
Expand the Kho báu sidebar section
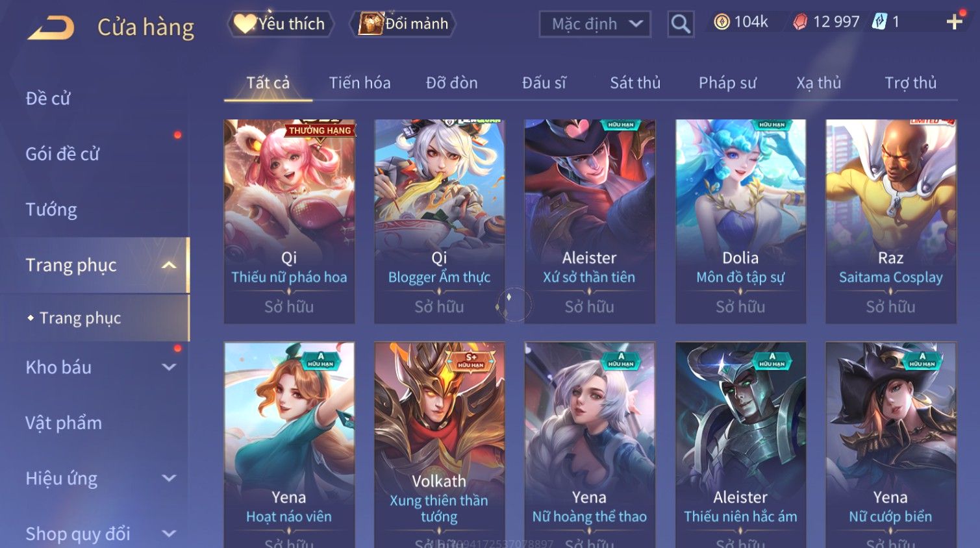click(x=169, y=367)
